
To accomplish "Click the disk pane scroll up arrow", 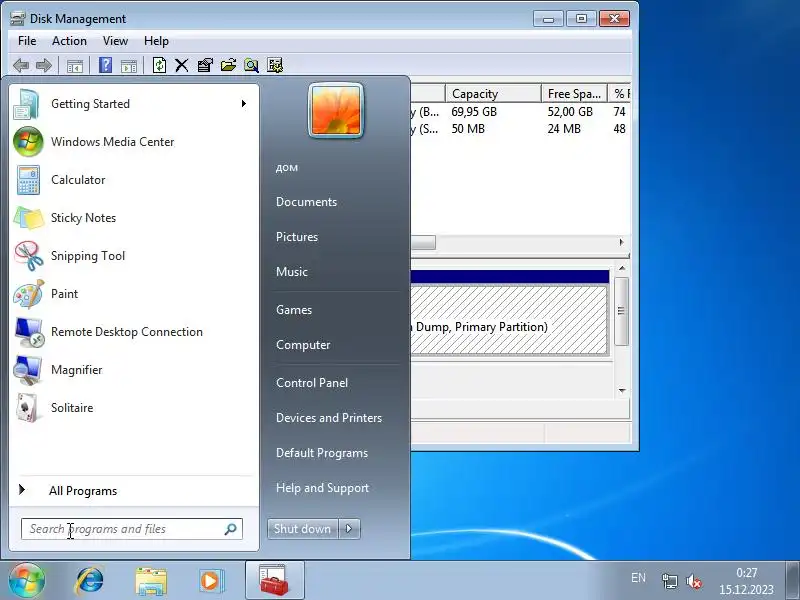I will (x=622, y=268).
